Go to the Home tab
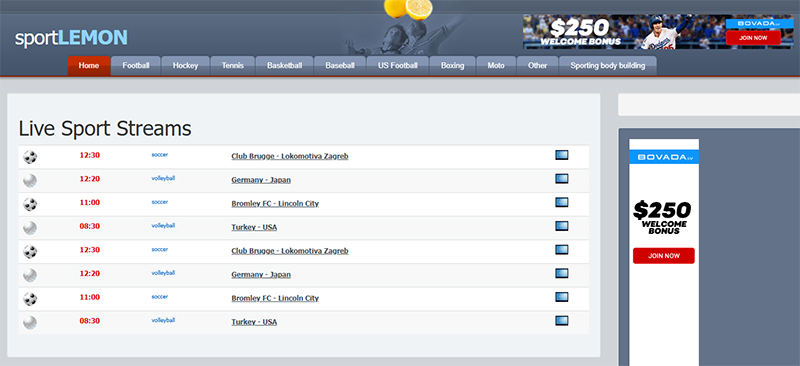This screenshot has height=366, width=800. click(89, 66)
